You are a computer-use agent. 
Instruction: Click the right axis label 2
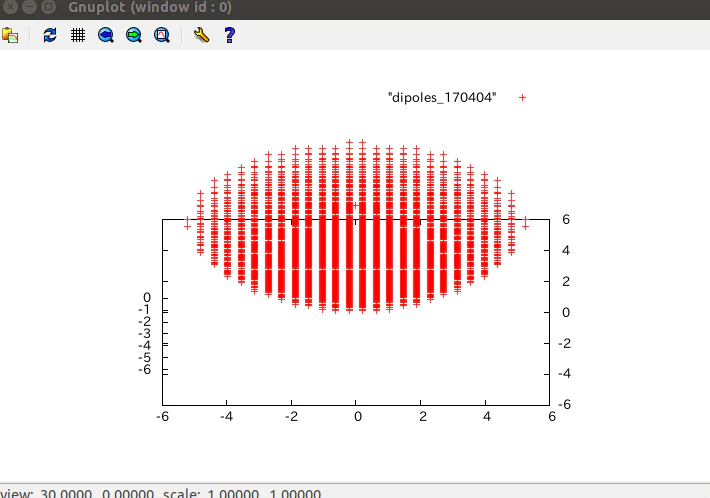(566, 282)
